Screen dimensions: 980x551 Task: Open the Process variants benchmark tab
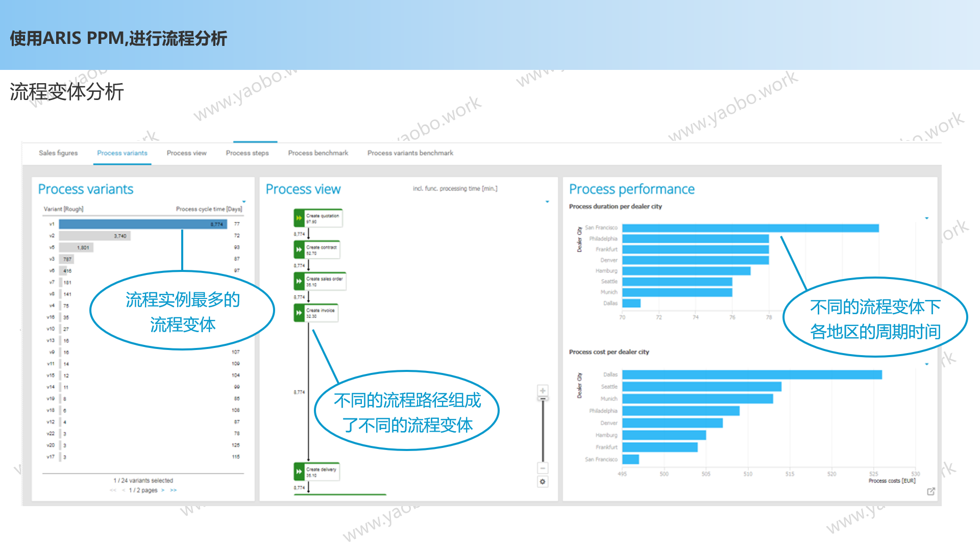click(410, 153)
